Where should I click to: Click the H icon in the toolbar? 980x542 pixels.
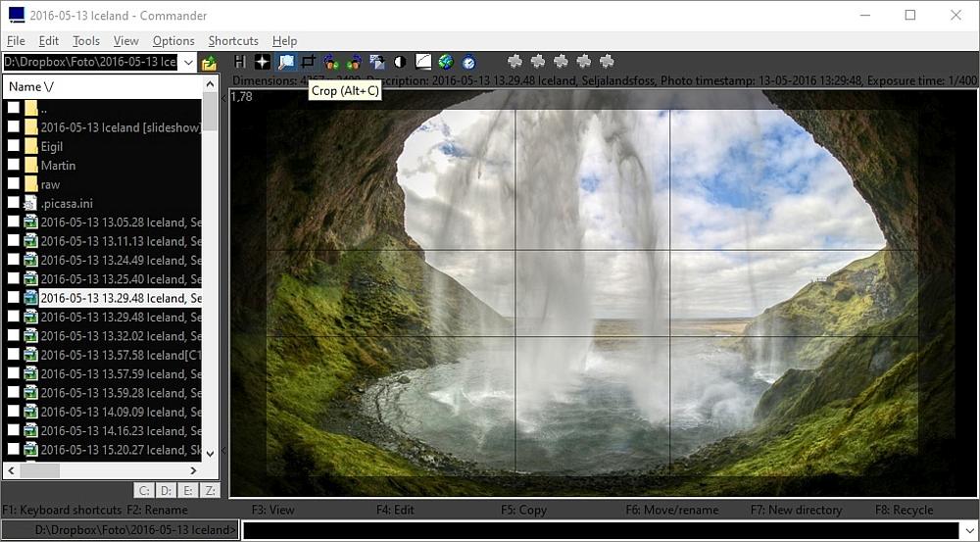[239, 62]
